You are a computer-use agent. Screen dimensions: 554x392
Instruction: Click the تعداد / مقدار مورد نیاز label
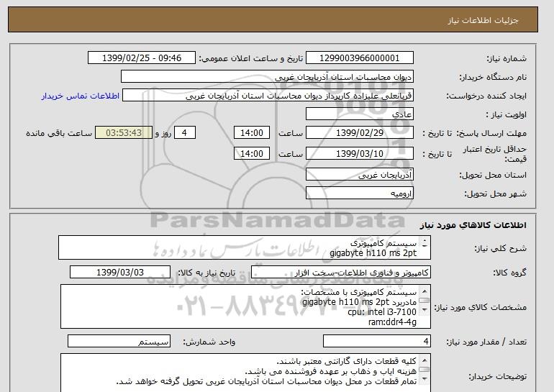tap(486, 342)
